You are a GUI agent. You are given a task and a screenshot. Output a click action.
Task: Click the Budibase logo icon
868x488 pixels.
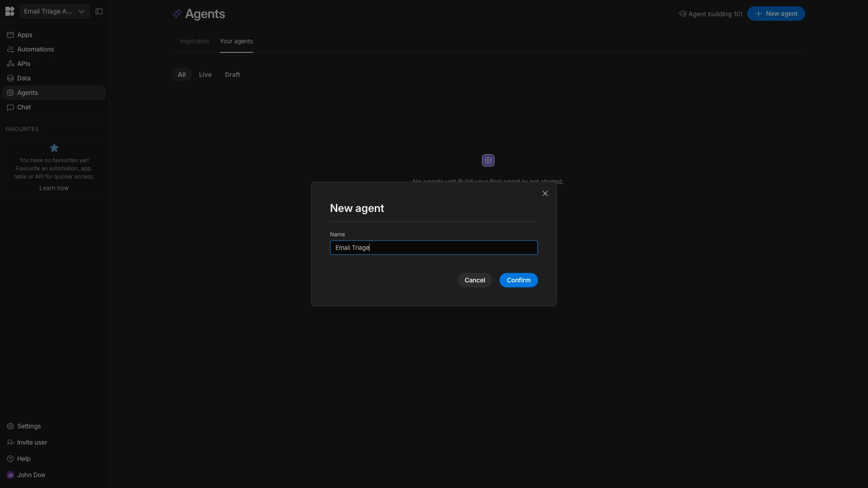tap(9, 11)
